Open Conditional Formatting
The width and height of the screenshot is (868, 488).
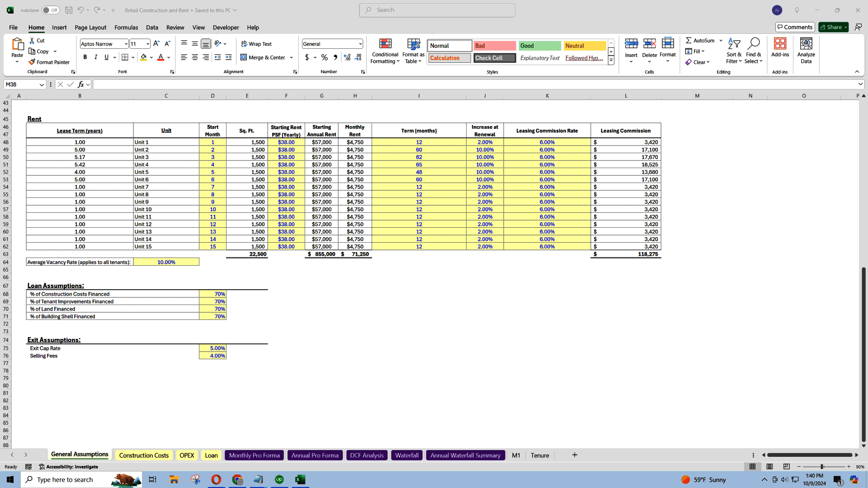tap(385, 51)
